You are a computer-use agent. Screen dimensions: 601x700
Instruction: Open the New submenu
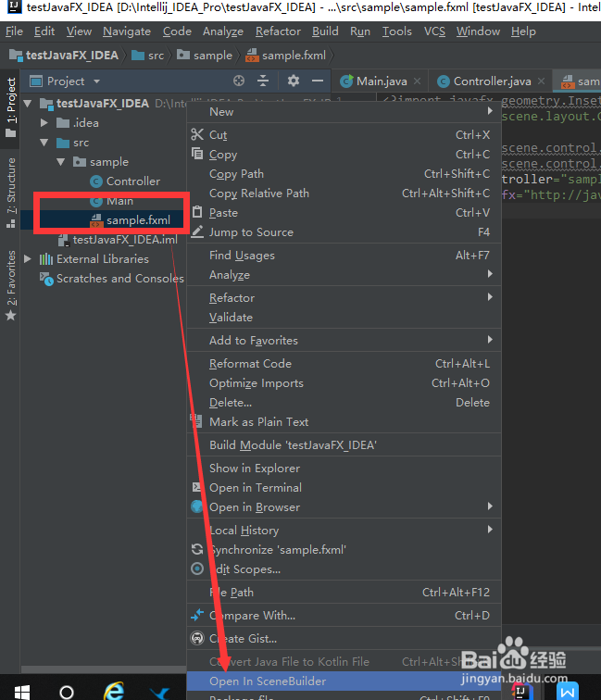click(344, 112)
